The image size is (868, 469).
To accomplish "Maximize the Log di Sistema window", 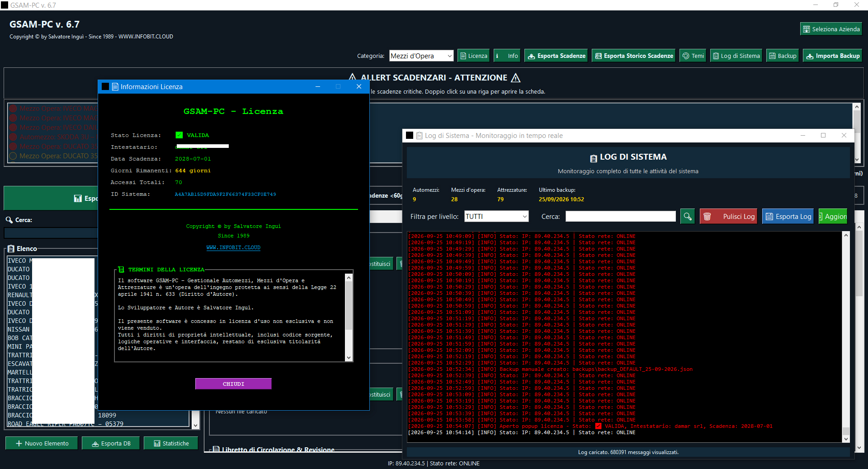I will 823,135.
